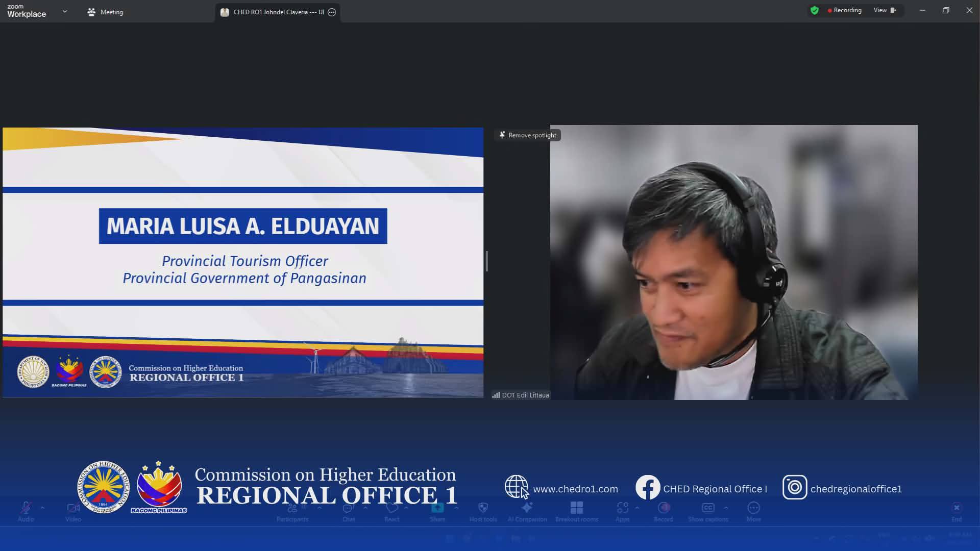Open Breakout rooms grid icon
This screenshot has height=551, width=980.
tap(577, 508)
